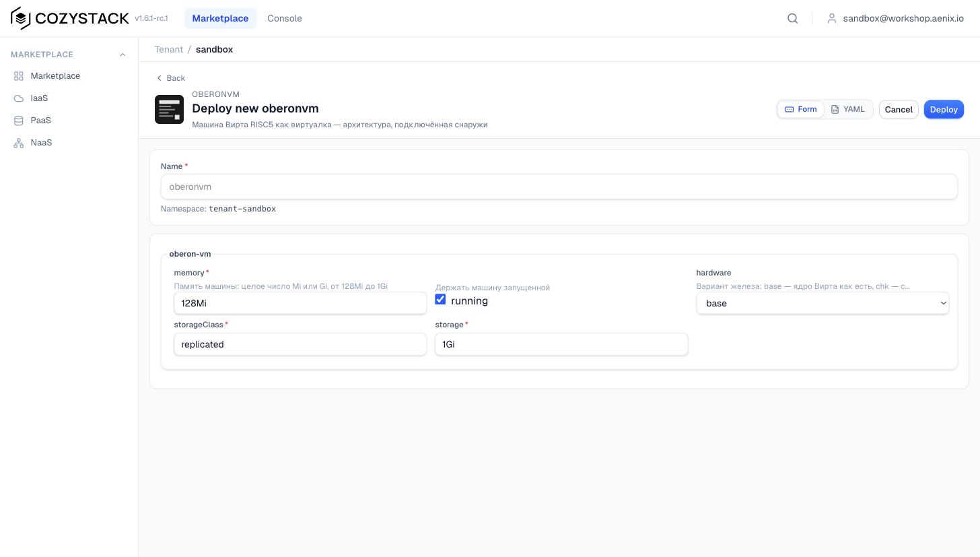
Task: Focus the storage field with 1Gi
Action: tap(561, 344)
